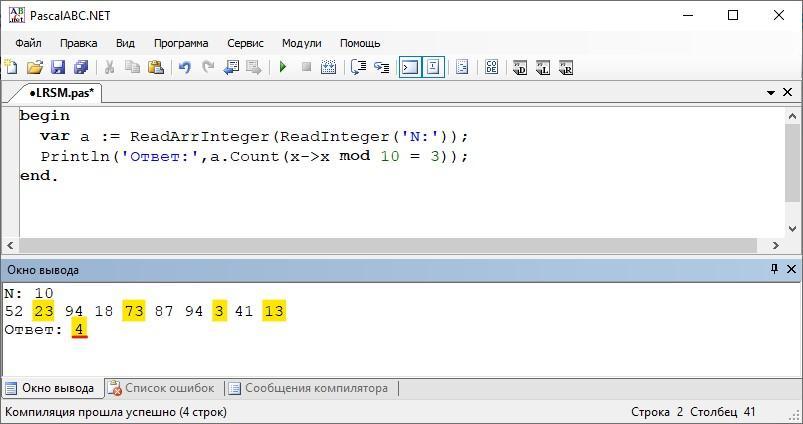This screenshot has width=803, height=424.
Task: Click the Open file folder icon
Action: [x=35, y=68]
